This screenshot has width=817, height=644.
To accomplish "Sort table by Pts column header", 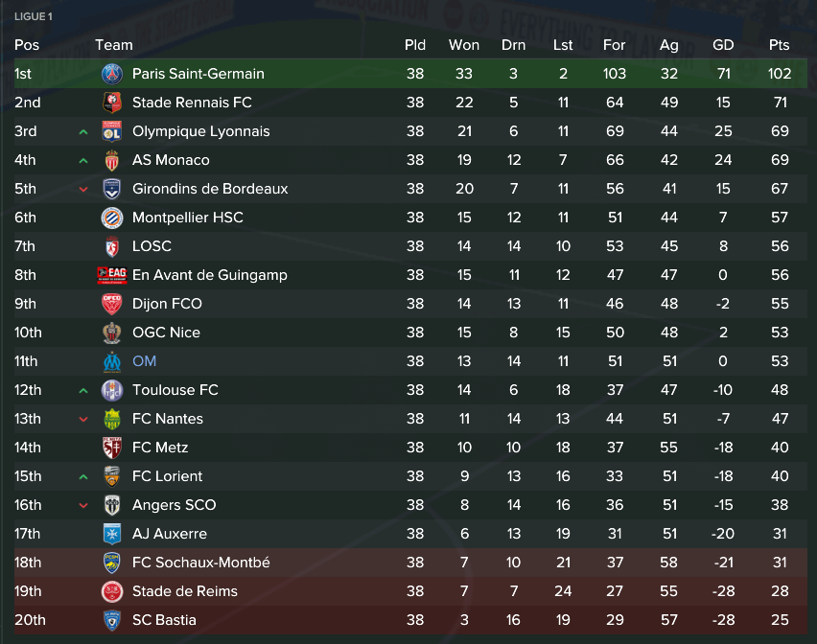I will (779, 45).
